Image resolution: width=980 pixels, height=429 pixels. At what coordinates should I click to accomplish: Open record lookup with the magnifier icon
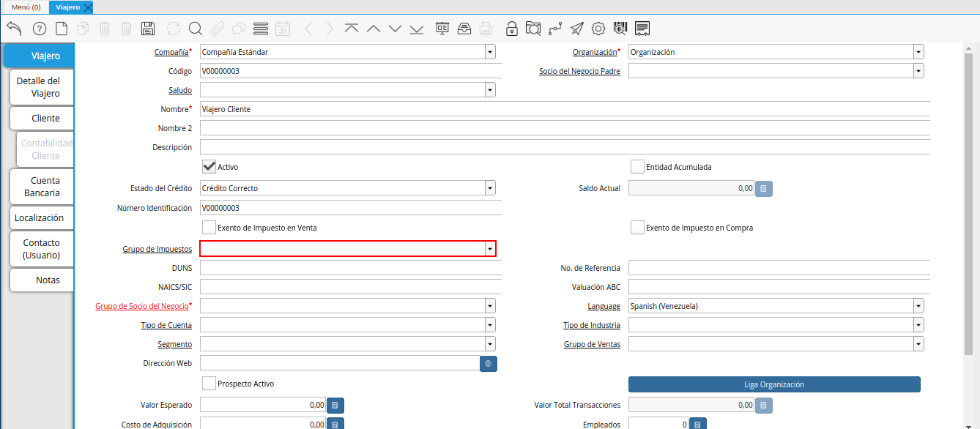coord(195,29)
